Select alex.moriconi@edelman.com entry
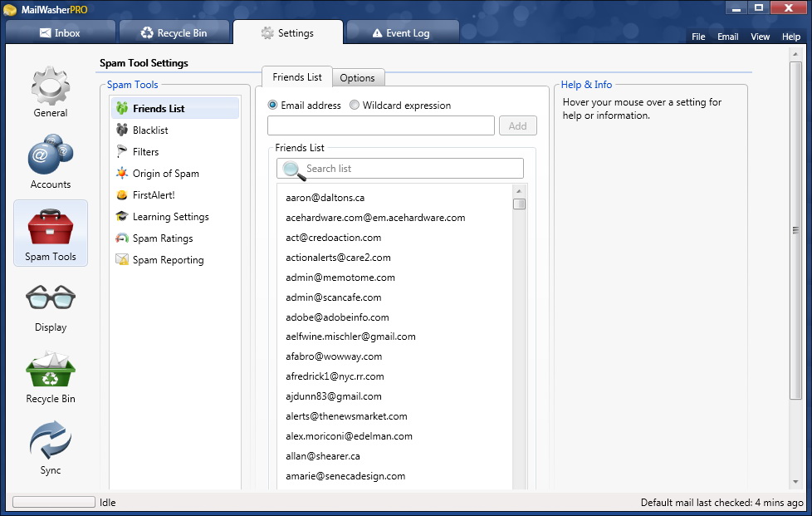This screenshot has height=516, width=812. click(x=349, y=436)
